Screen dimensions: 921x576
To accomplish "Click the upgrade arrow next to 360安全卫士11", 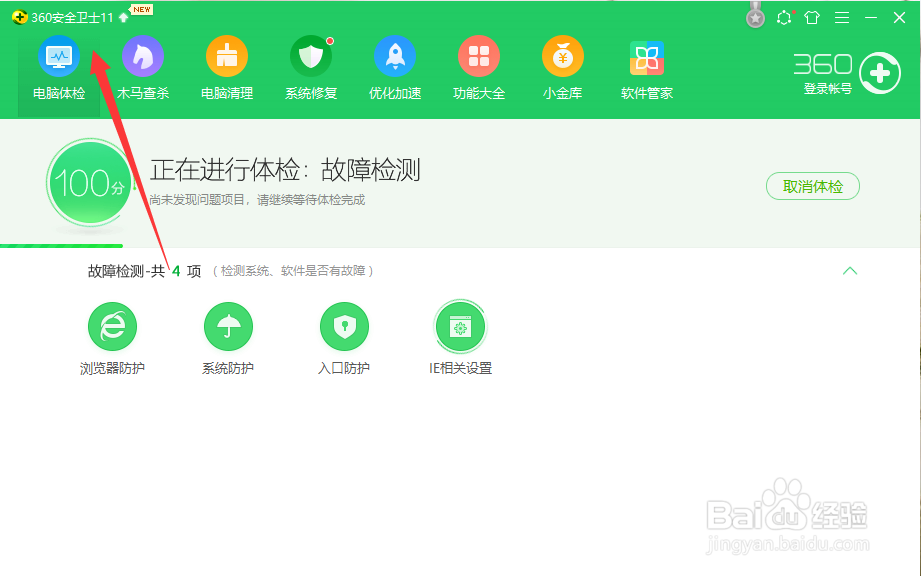I will click(123, 18).
